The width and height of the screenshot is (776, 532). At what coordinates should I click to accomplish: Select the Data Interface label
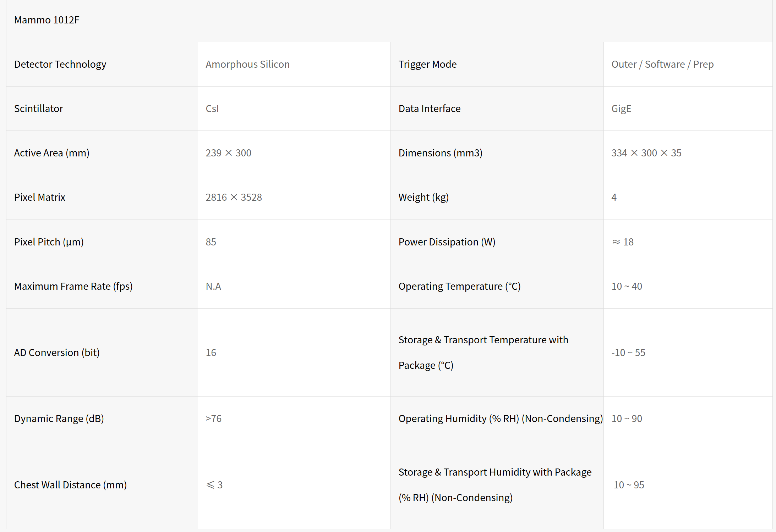point(429,109)
